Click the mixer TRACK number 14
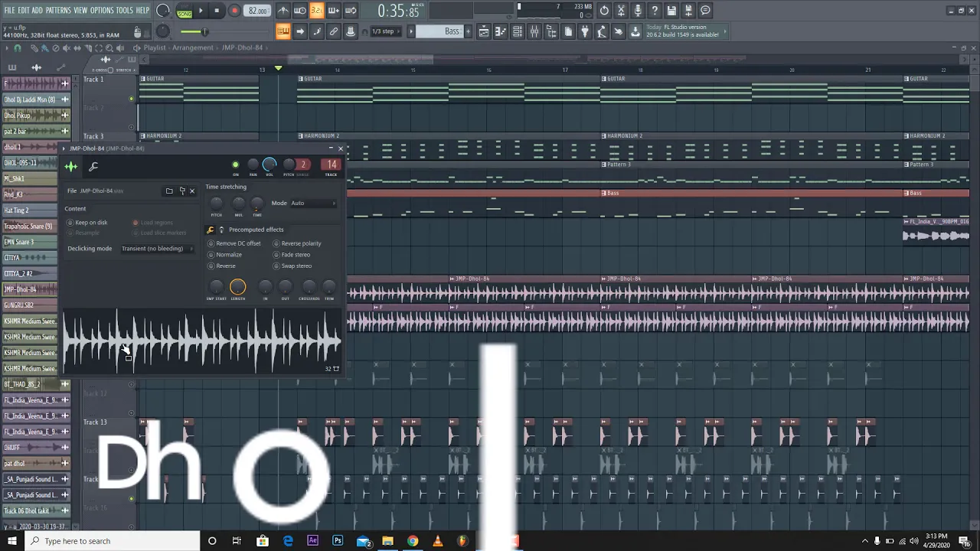 331,165
